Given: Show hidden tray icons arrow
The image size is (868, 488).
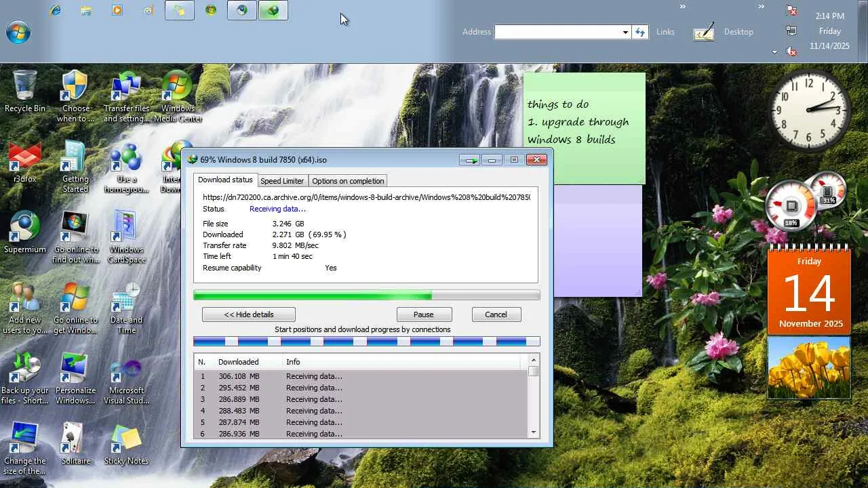Looking at the screenshot, I should pyautogui.click(x=774, y=52).
